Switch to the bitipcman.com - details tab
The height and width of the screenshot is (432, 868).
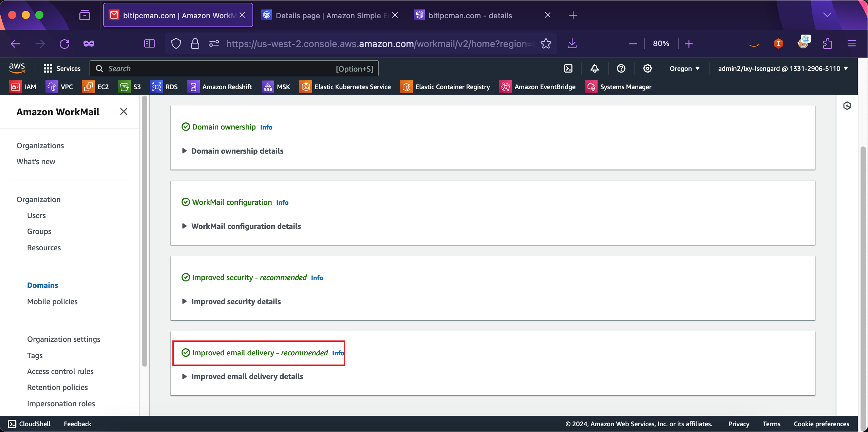click(483, 15)
